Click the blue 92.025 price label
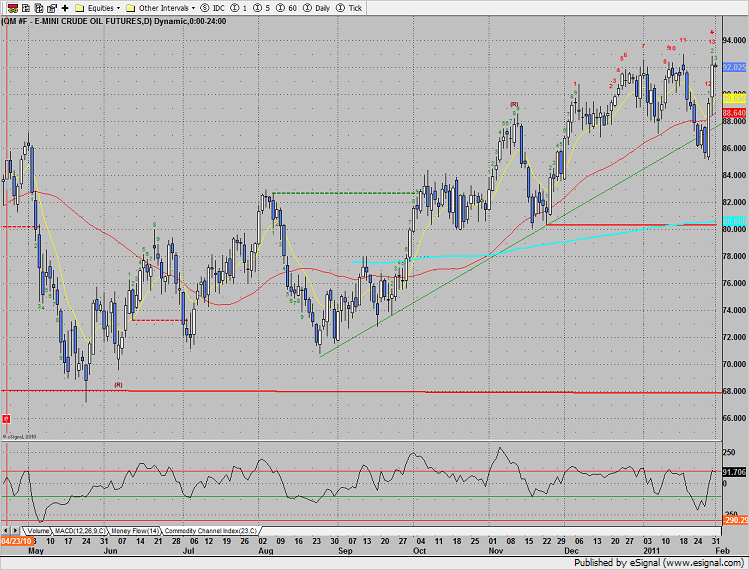749x570 pixels. click(x=734, y=67)
